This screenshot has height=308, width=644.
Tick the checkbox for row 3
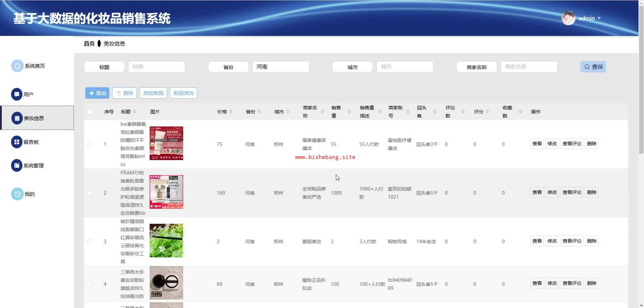tap(89, 242)
